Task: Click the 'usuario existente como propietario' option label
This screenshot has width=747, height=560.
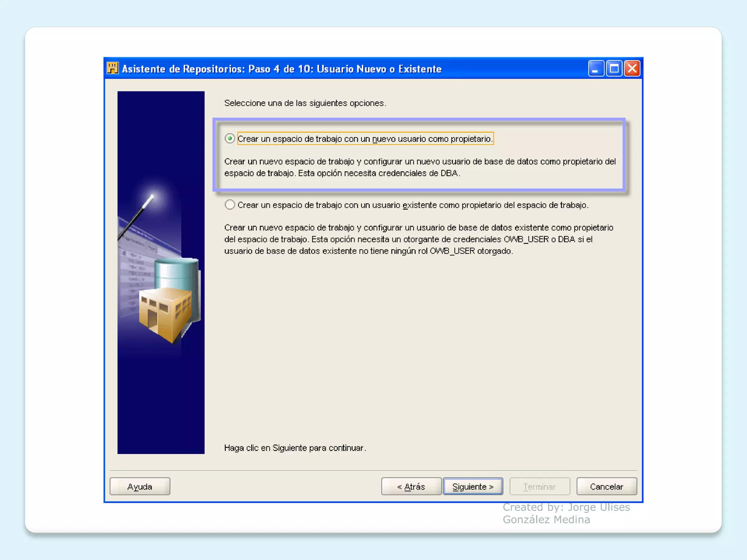Action: tap(413, 205)
